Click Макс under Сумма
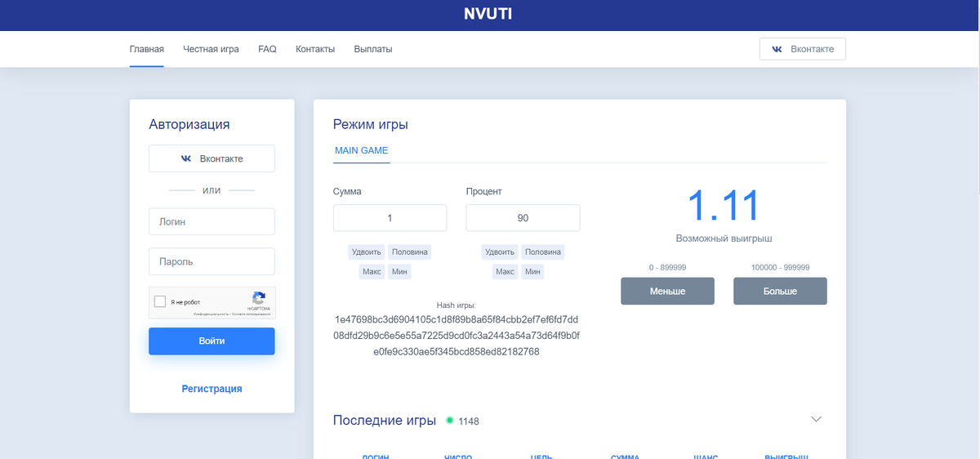 click(372, 271)
